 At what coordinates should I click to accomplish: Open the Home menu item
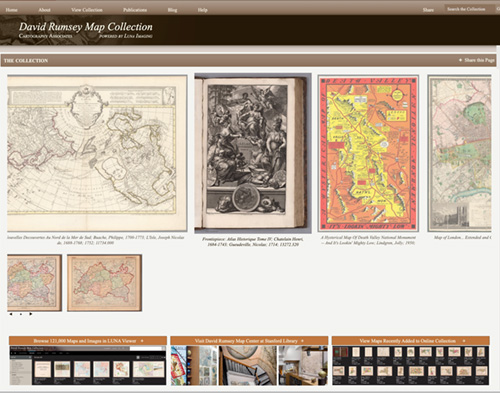[11, 10]
